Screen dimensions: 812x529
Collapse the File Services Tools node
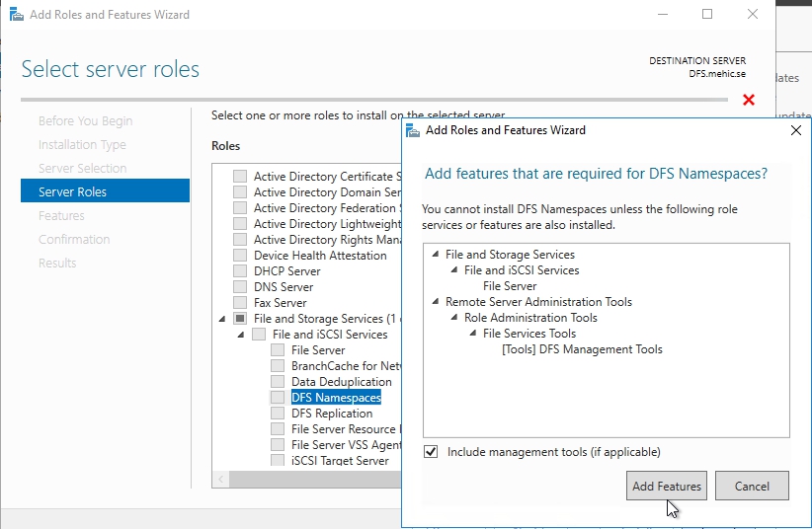(x=473, y=334)
